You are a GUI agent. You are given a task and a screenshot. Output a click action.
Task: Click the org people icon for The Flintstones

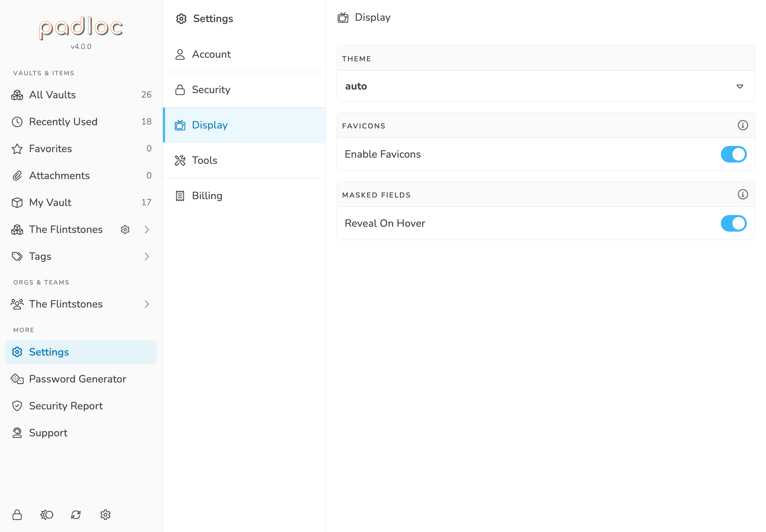17,304
